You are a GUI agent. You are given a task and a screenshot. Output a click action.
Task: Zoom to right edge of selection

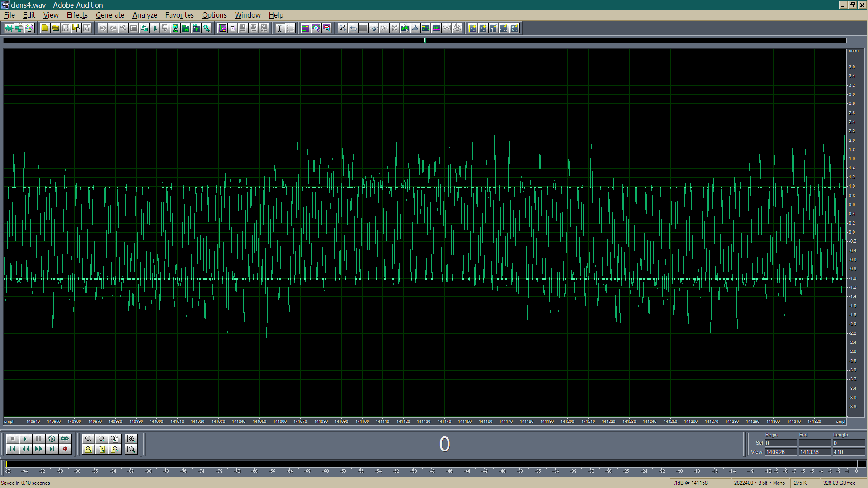(114, 449)
